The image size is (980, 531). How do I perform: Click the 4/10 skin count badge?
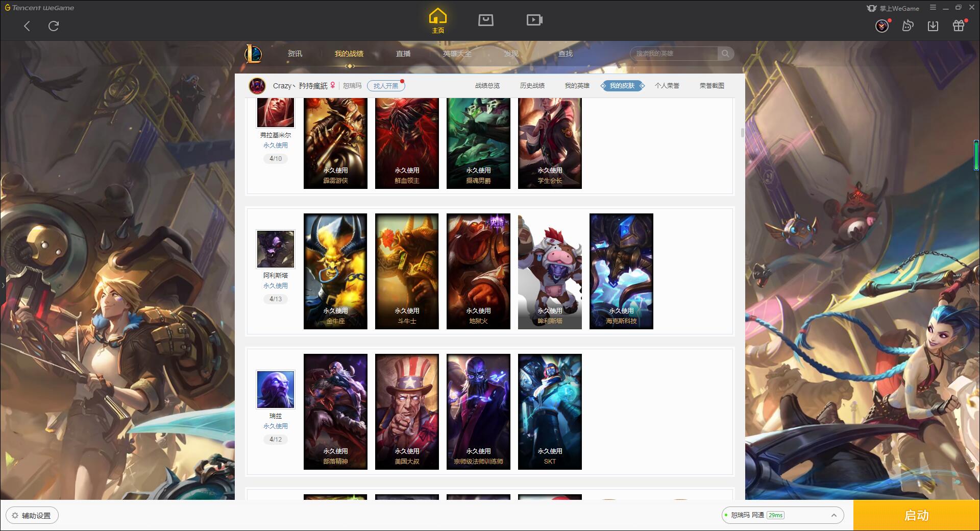(x=276, y=159)
